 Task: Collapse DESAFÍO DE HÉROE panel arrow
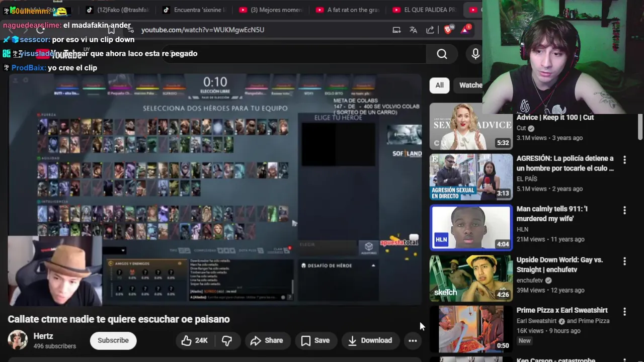(373, 265)
